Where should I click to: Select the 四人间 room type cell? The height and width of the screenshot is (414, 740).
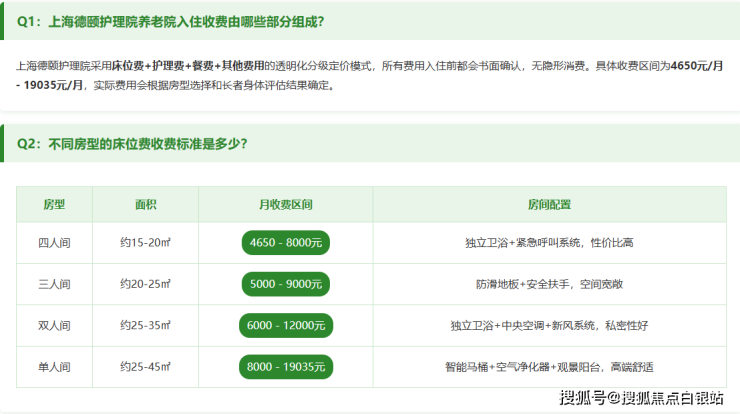click(x=54, y=243)
